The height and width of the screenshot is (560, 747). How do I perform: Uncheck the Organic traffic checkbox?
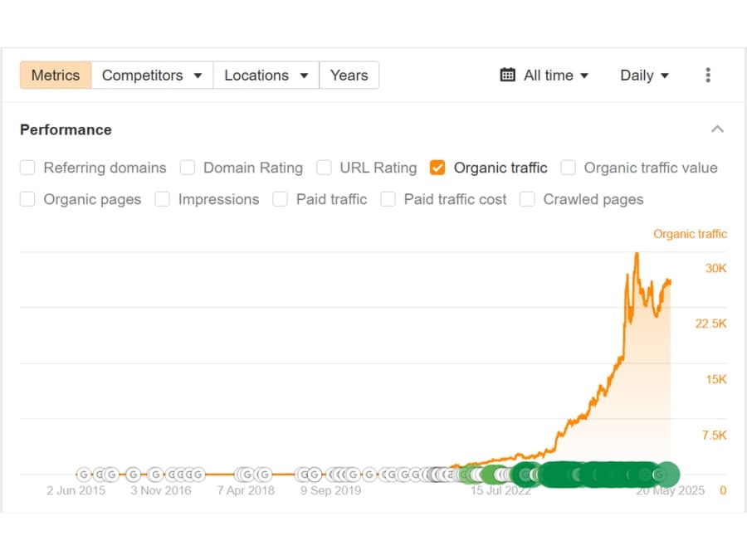click(437, 168)
